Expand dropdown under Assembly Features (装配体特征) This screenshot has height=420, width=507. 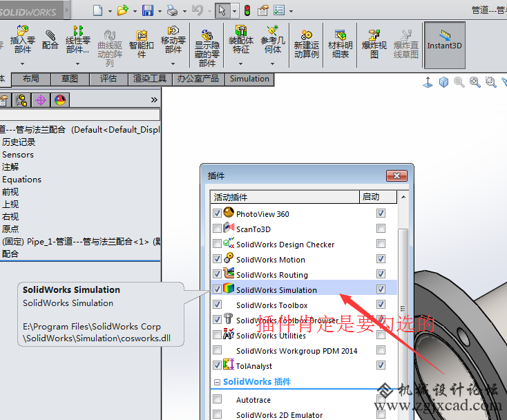click(x=240, y=64)
